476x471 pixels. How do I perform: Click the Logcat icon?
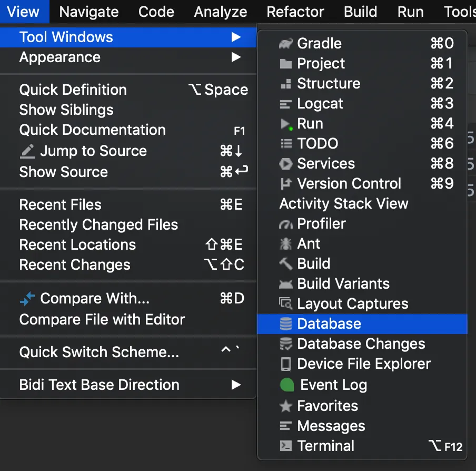tap(286, 104)
